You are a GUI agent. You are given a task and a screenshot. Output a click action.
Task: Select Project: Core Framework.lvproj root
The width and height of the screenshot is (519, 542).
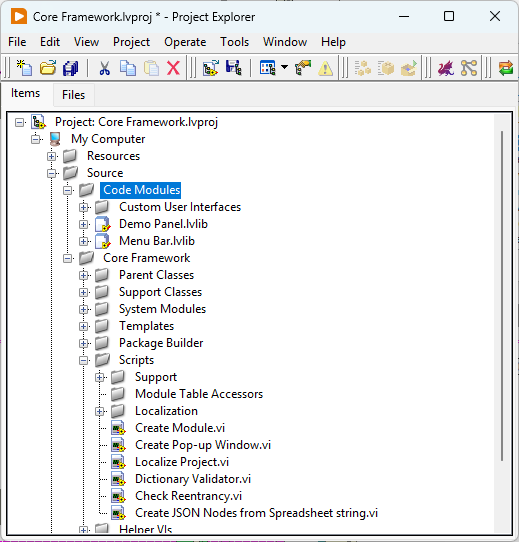136,122
